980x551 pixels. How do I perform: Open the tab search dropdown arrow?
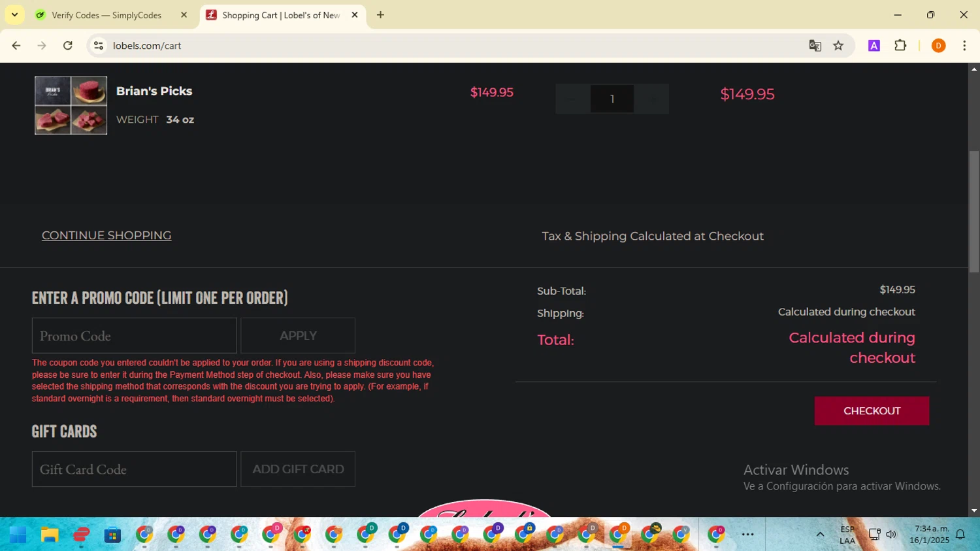(14, 14)
